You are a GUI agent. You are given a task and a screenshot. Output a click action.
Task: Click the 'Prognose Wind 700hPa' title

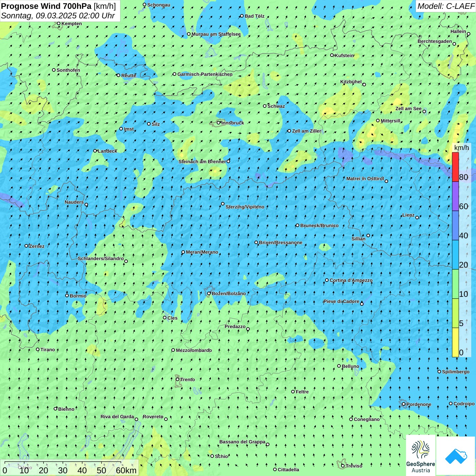(x=46, y=6)
